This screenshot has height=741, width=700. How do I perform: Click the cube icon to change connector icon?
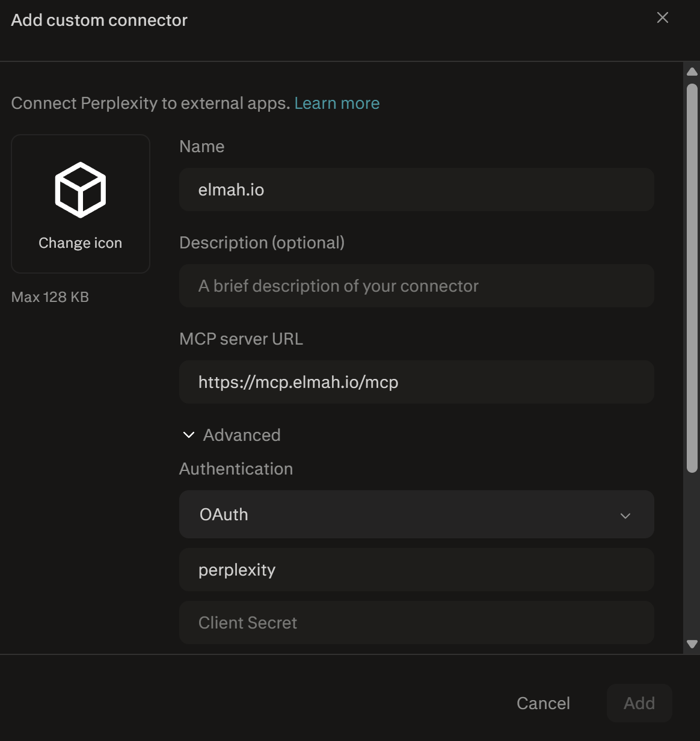coord(80,189)
